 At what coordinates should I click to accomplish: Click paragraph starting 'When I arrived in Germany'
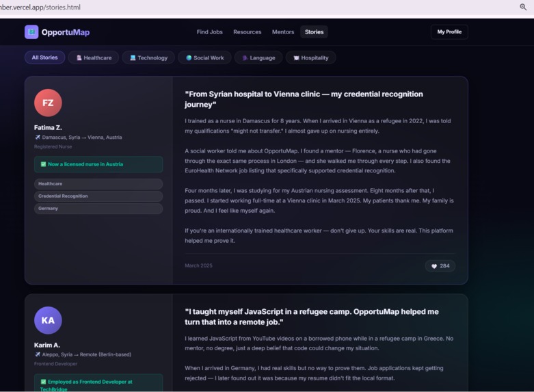(314, 373)
